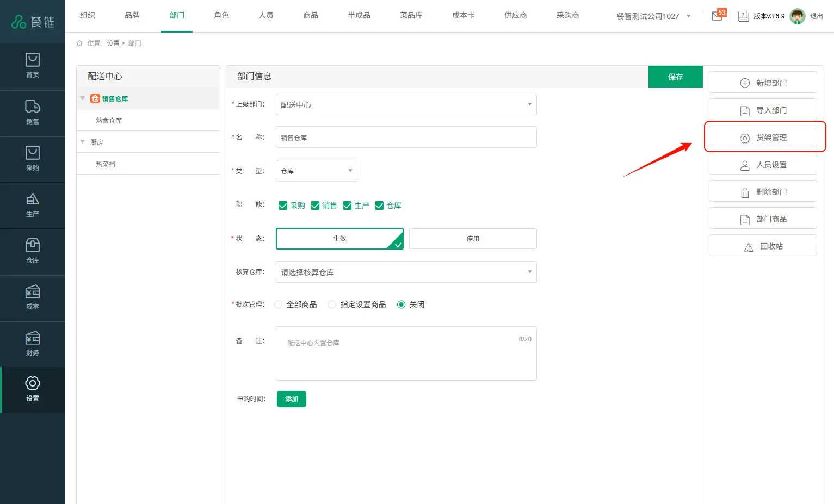Image resolution: width=834 pixels, height=504 pixels.
Task: Open the 生产 production sidebar icon
Action: [x=33, y=205]
